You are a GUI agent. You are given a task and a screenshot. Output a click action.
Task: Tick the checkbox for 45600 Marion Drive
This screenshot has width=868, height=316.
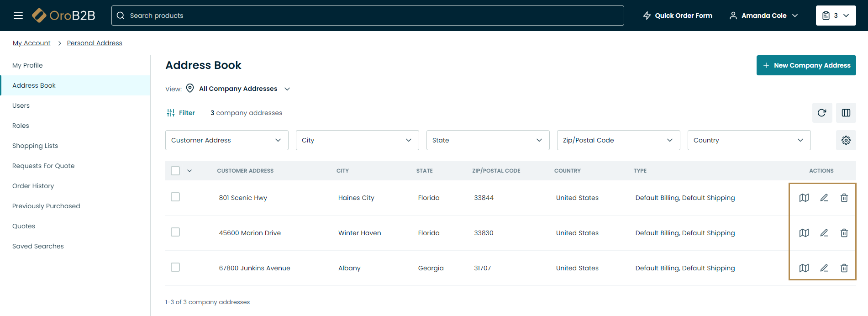(x=175, y=232)
